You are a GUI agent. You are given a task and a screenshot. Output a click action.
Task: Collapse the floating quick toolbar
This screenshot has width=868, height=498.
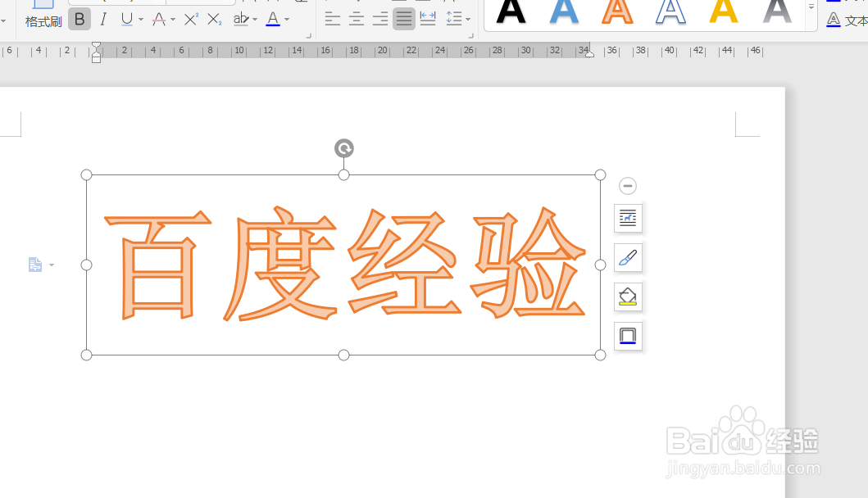[628, 186]
